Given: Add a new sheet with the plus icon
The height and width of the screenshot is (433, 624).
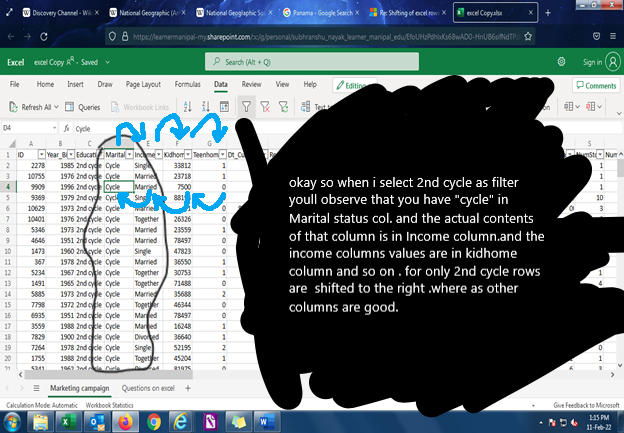Looking at the screenshot, I should (188, 388).
